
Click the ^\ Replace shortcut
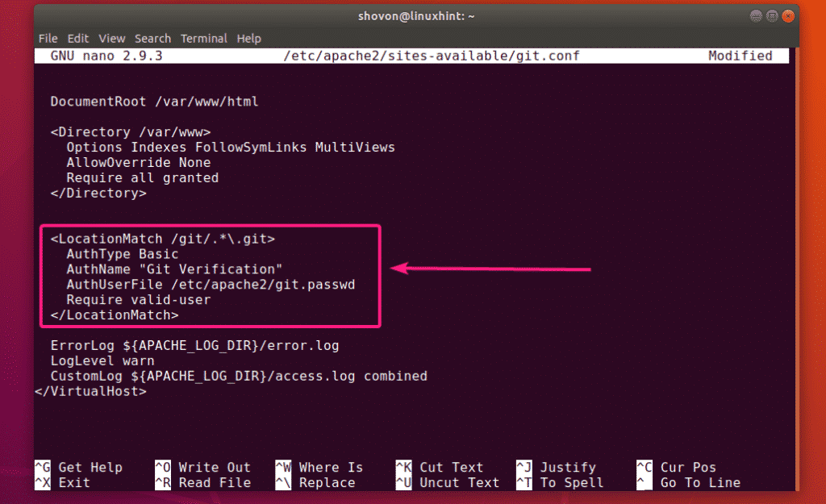point(315,483)
